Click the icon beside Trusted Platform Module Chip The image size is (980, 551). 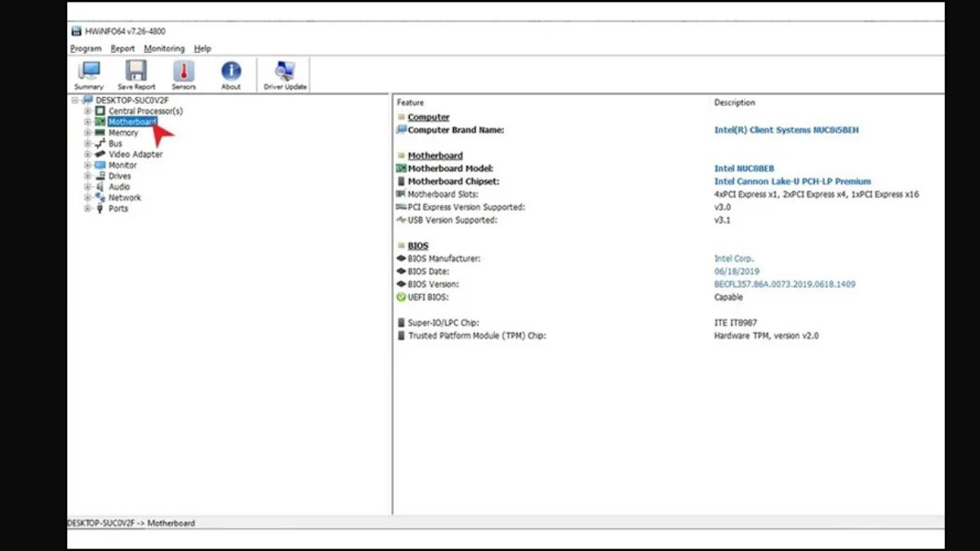click(401, 335)
